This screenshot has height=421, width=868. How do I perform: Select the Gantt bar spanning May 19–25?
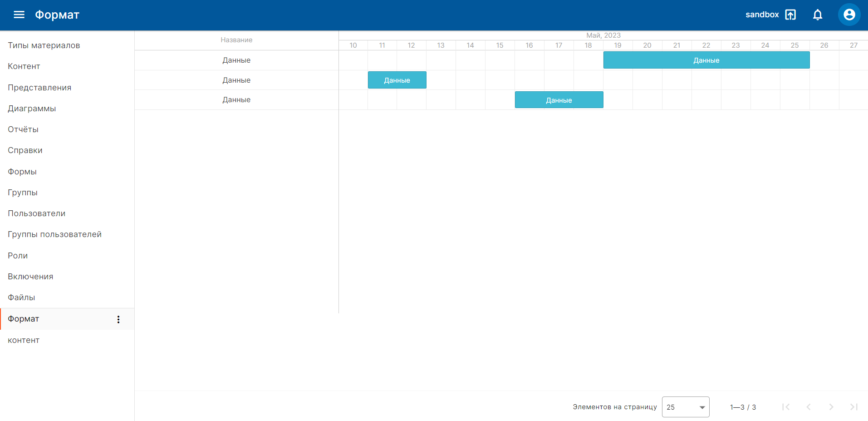tap(706, 60)
